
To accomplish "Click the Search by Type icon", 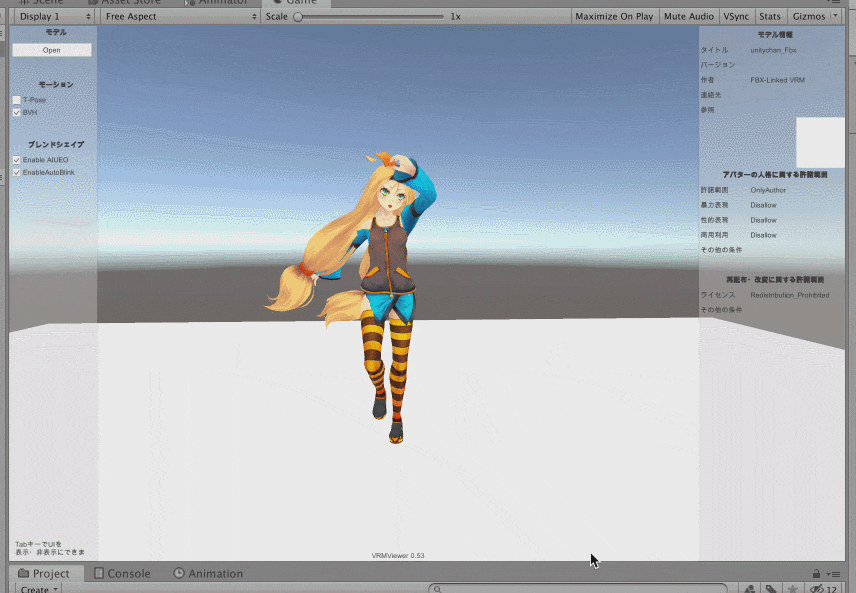I will coord(750,589).
